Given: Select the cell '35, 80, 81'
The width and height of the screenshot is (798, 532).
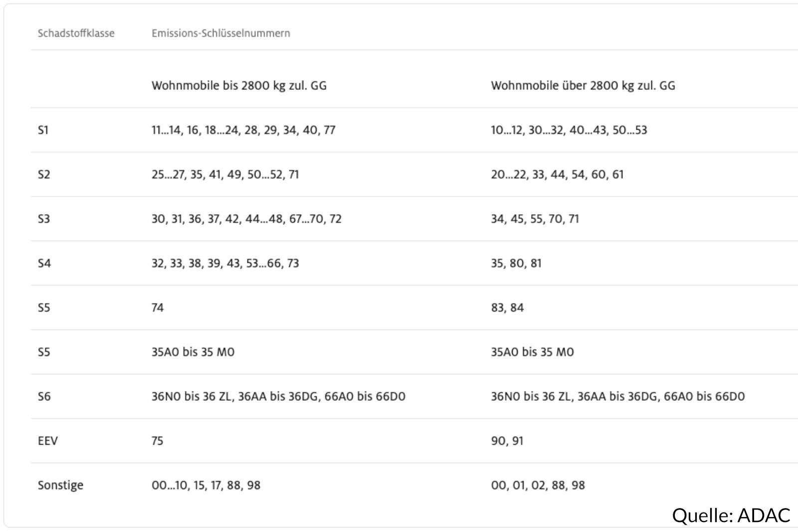Looking at the screenshot, I should tap(516, 263).
